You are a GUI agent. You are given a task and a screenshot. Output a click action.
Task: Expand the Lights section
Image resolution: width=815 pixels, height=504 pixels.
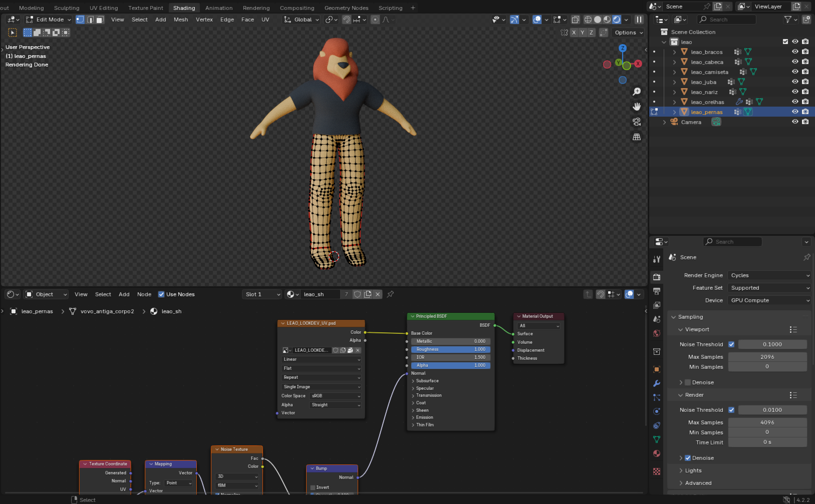[x=693, y=470]
